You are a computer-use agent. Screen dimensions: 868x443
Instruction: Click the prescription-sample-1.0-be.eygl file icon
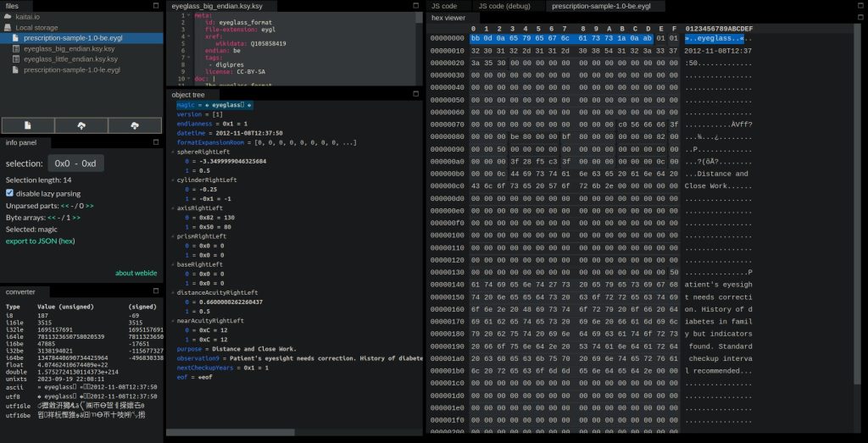[x=15, y=38]
